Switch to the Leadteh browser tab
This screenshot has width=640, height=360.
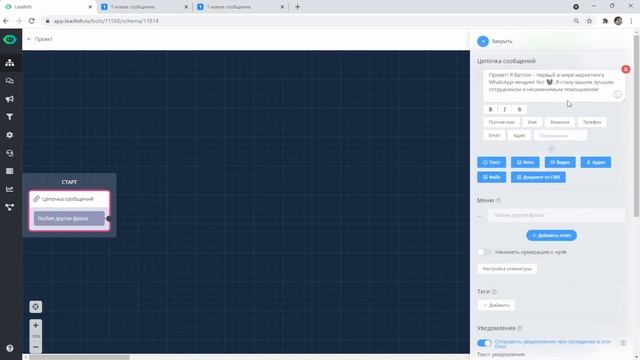pyautogui.click(x=48, y=7)
